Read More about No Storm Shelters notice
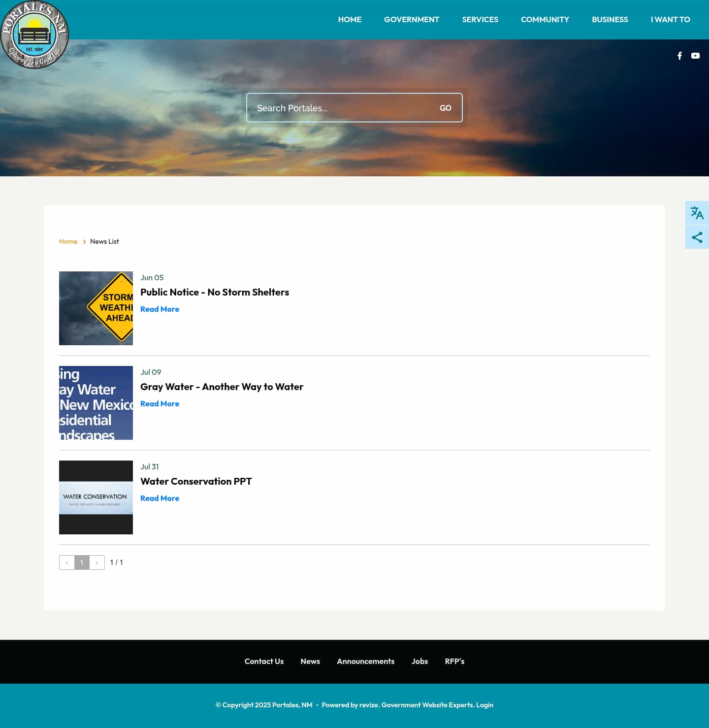 click(160, 309)
